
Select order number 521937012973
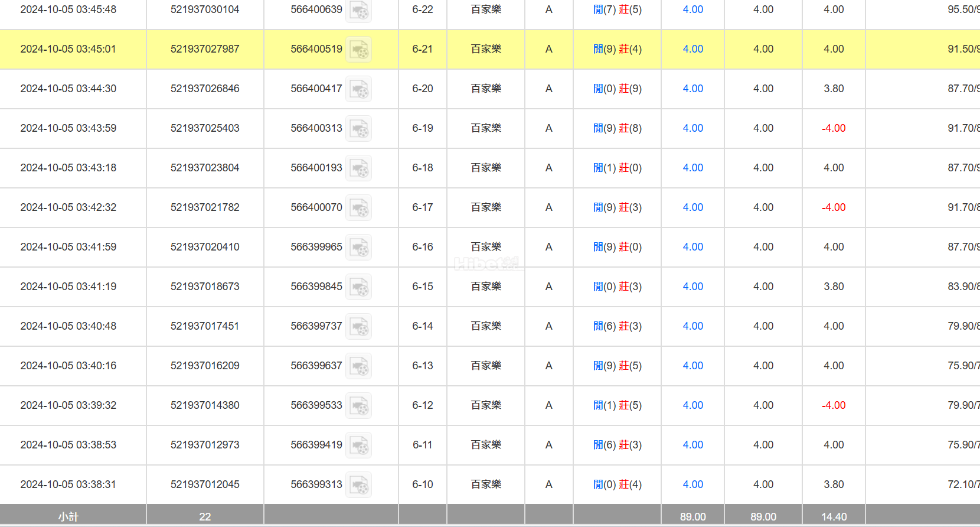(205, 445)
